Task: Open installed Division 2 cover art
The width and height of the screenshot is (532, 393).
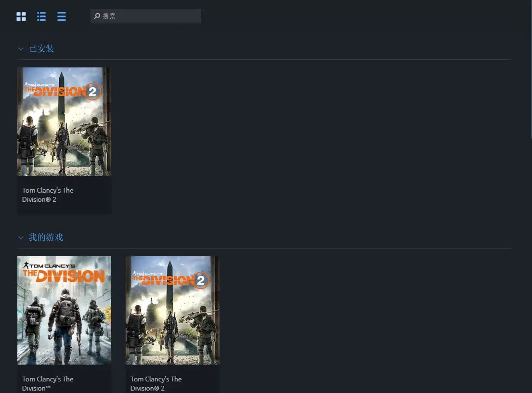Action: tap(64, 121)
